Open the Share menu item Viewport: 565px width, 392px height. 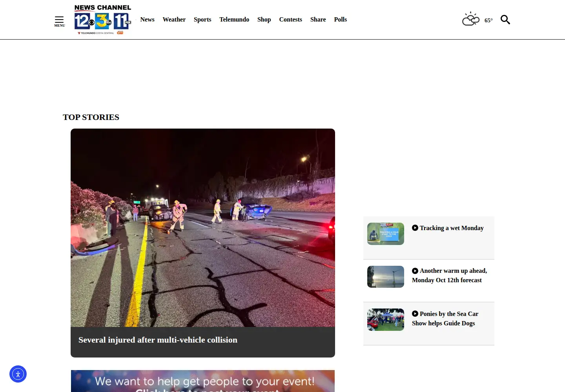point(318,20)
